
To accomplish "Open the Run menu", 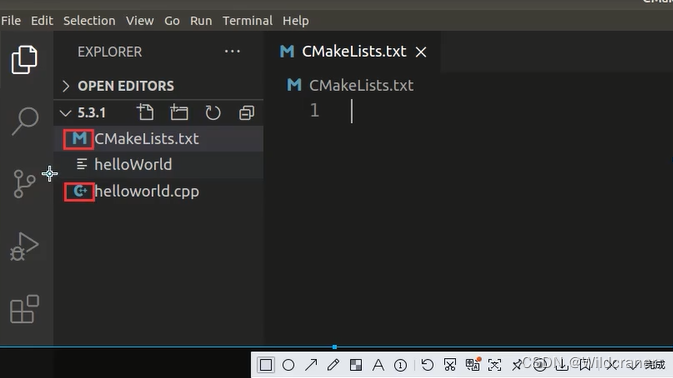I will 201,21.
